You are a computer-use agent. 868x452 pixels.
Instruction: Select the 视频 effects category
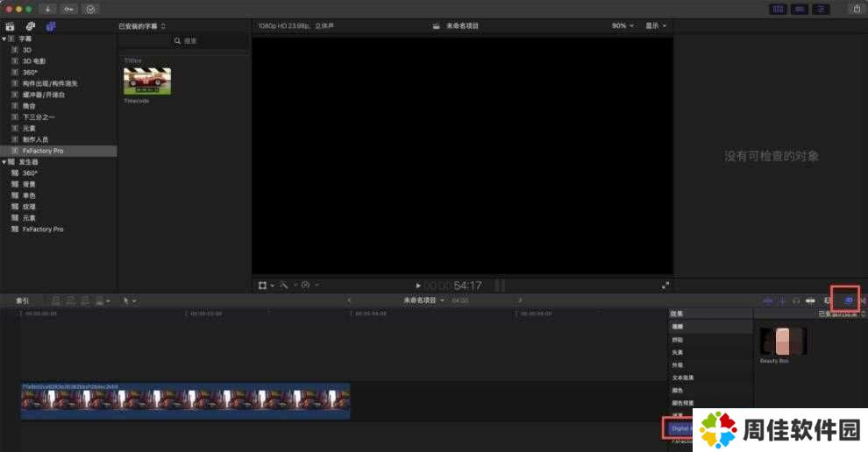coord(678,326)
